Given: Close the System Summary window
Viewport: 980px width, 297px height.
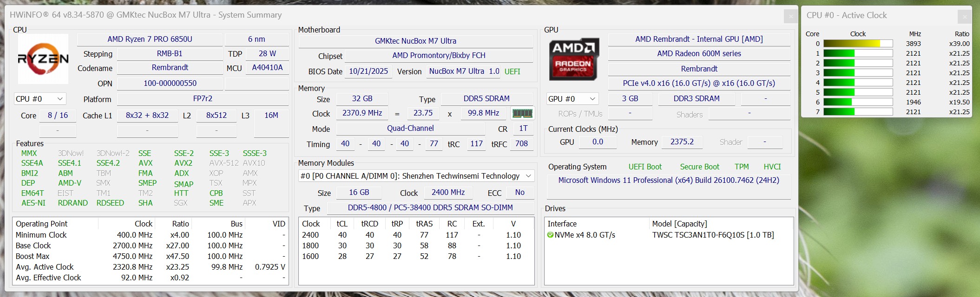Looking at the screenshot, I should pos(790,16).
